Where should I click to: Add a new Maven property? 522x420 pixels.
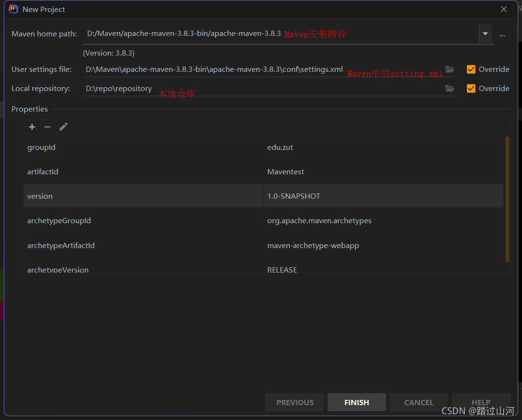pyautogui.click(x=32, y=127)
